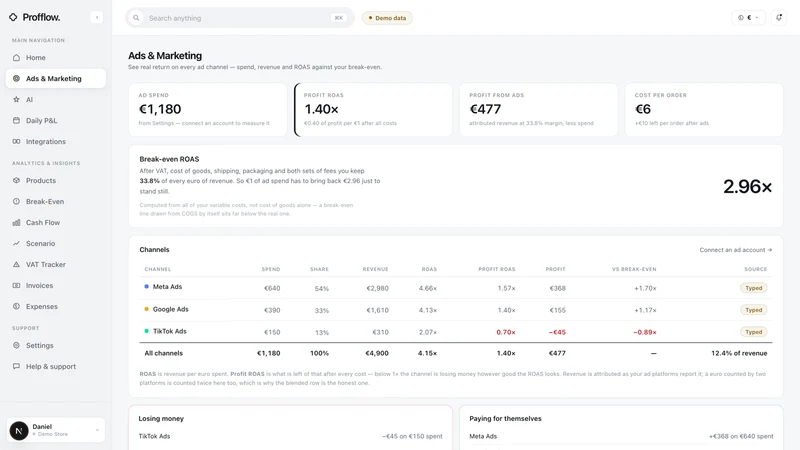This screenshot has height=450, width=800.
Task: Focus the Search anything field
Action: (240, 18)
